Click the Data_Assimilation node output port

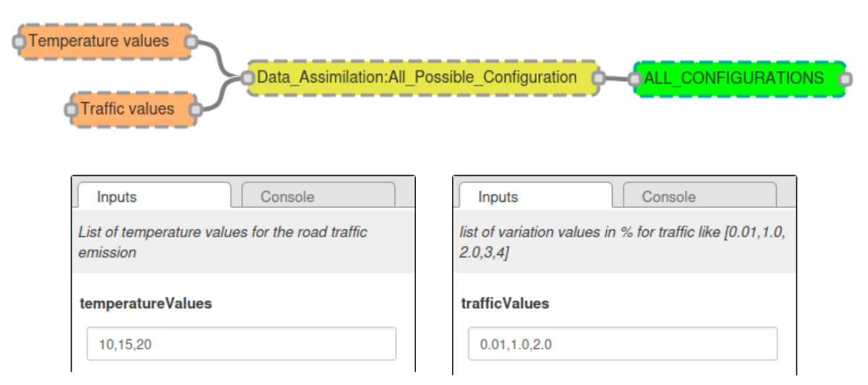(599, 78)
